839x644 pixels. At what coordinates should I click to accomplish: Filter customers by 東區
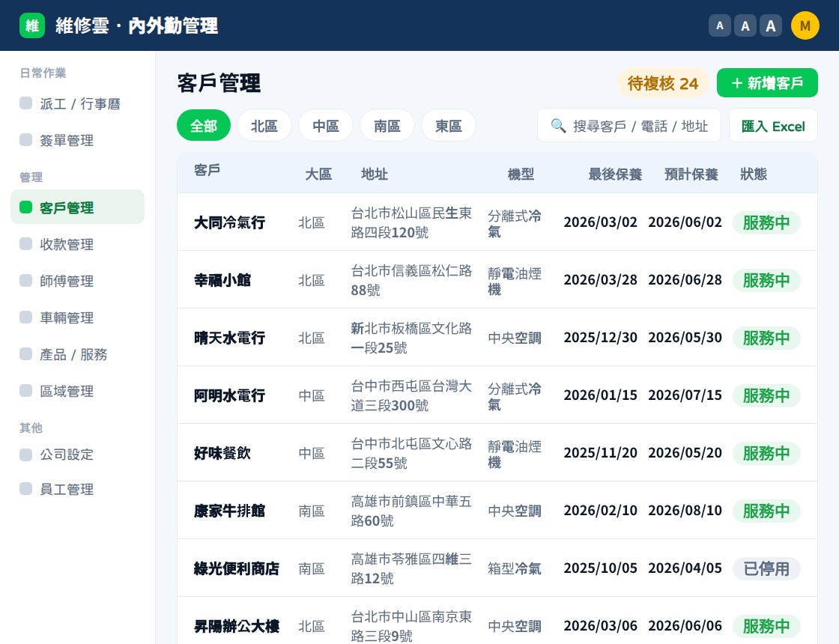[x=449, y=126]
